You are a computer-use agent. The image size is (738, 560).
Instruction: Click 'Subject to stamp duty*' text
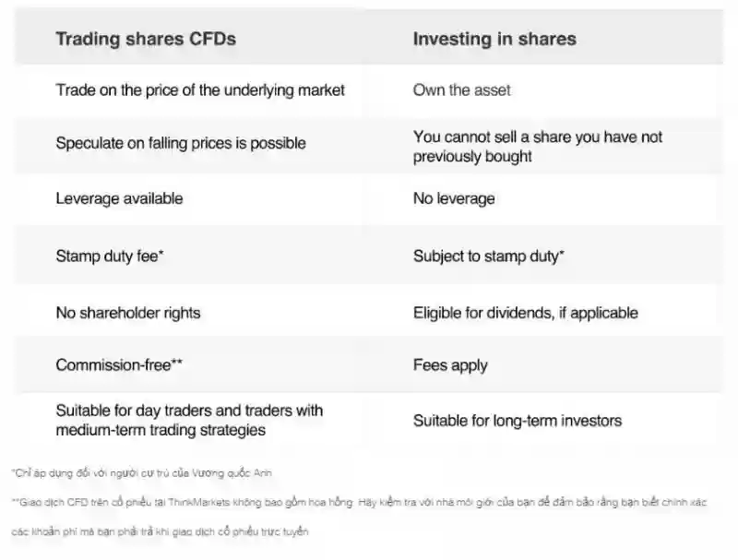[x=489, y=256]
